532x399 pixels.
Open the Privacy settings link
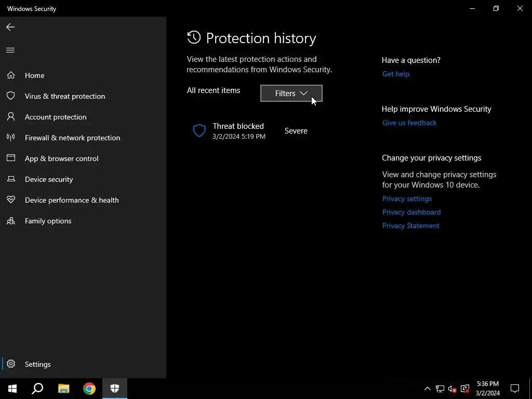pyautogui.click(x=407, y=198)
